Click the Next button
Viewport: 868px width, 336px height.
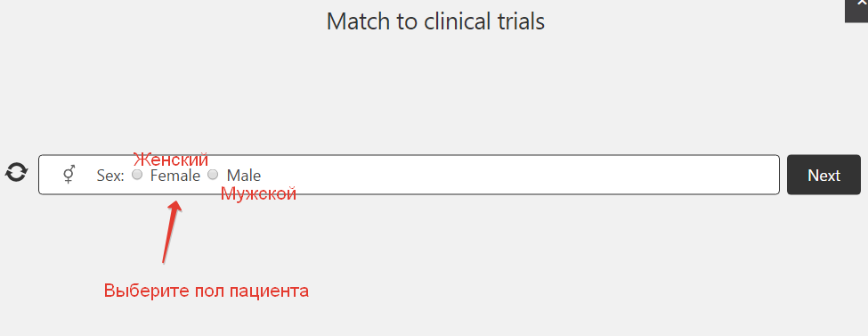pyautogui.click(x=823, y=176)
